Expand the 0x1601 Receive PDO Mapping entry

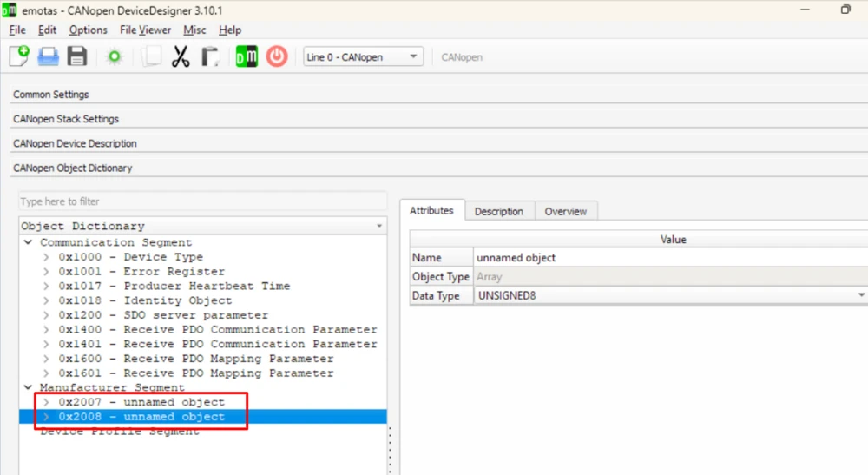click(47, 373)
